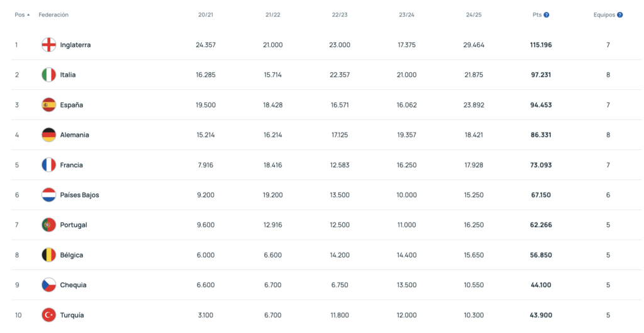
Task: Select the Federación column header
Action: point(53,14)
